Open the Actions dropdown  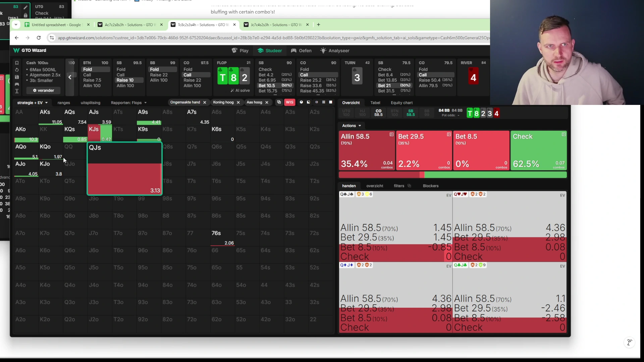click(x=352, y=126)
